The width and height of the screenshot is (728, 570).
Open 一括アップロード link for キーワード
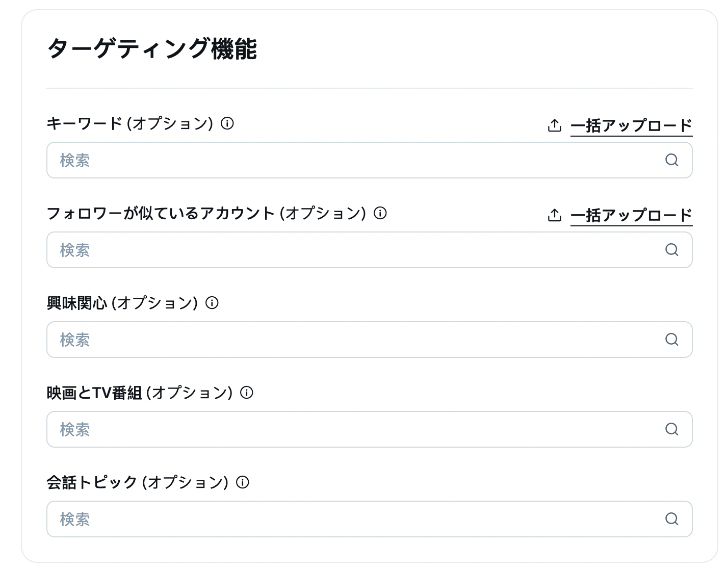point(631,125)
